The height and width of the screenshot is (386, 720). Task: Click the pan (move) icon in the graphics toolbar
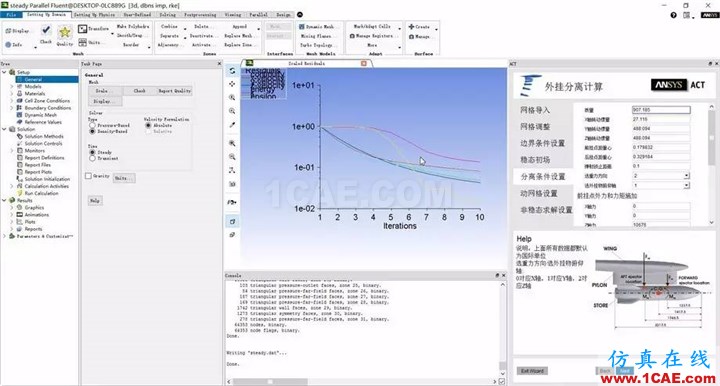coord(232,84)
